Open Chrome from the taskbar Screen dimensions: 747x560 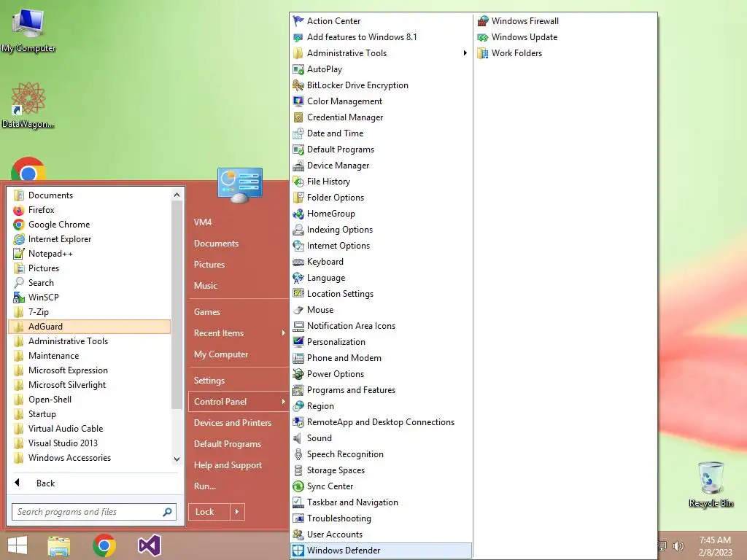coord(104,545)
